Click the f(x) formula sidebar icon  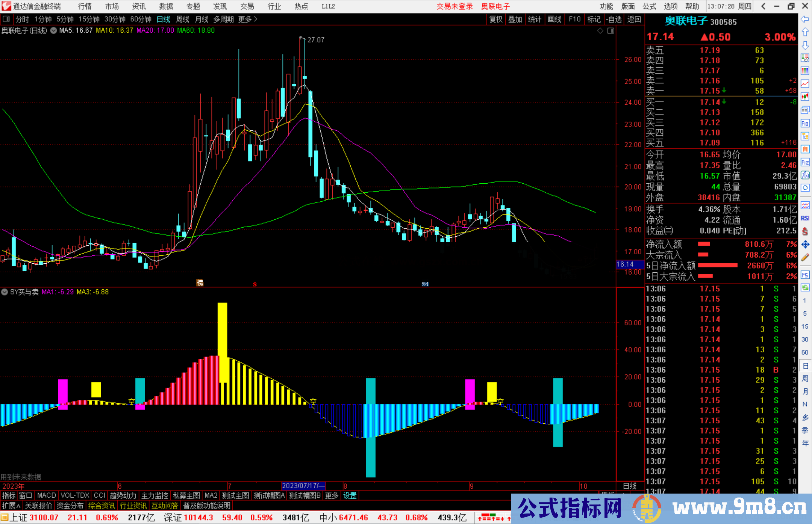(x=805, y=175)
